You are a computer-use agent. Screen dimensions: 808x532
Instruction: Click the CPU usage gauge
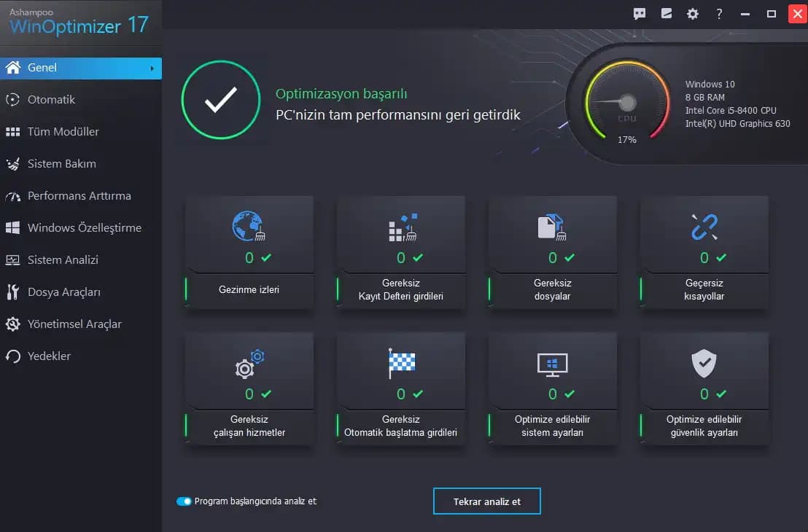click(x=626, y=102)
